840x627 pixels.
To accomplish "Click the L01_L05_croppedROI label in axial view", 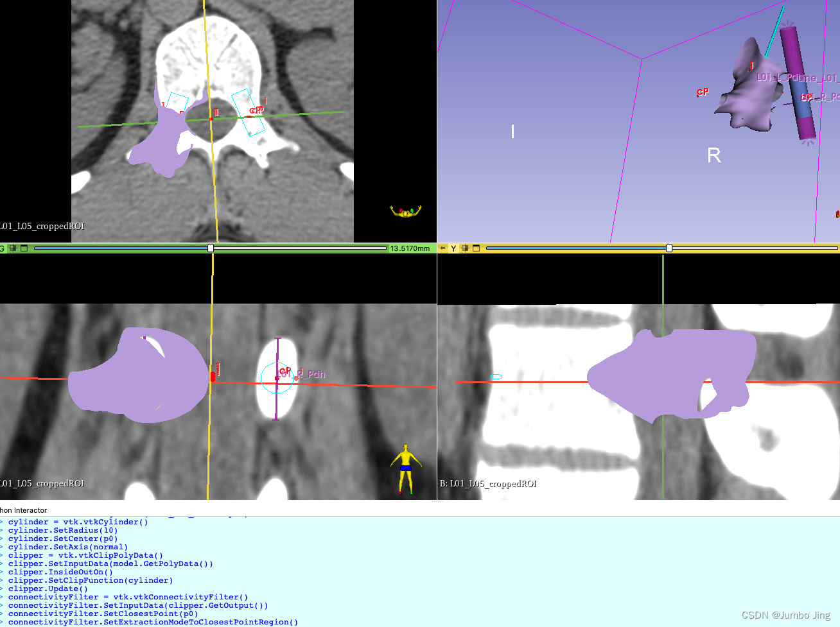I will pos(42,226).
